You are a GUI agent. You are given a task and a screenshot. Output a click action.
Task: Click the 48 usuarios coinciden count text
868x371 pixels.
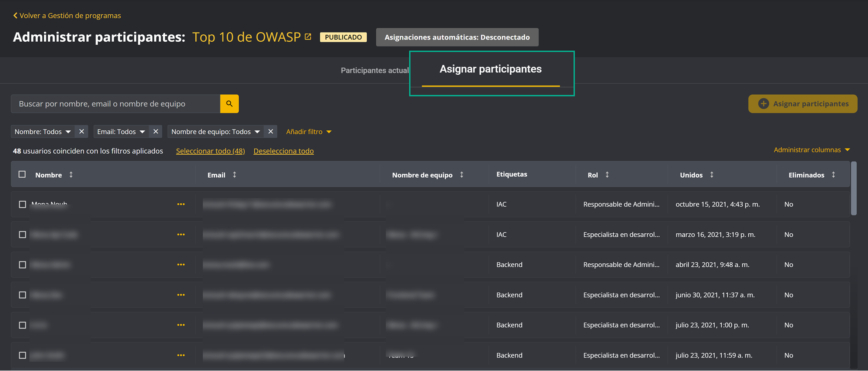click(x=88, y=151)
